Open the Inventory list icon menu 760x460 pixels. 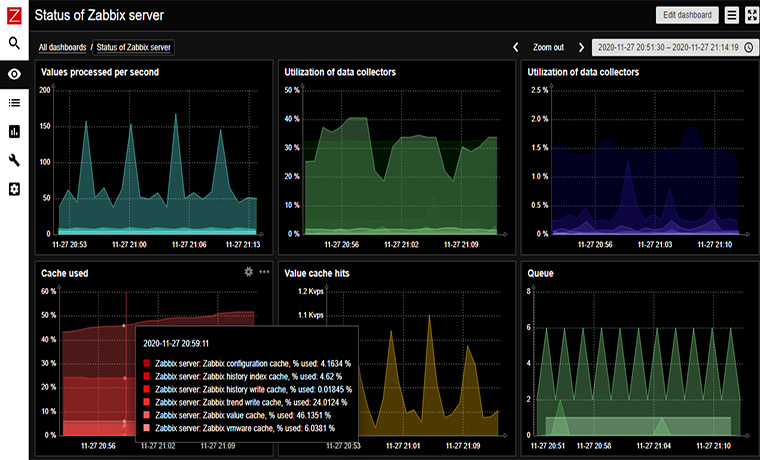14,102
